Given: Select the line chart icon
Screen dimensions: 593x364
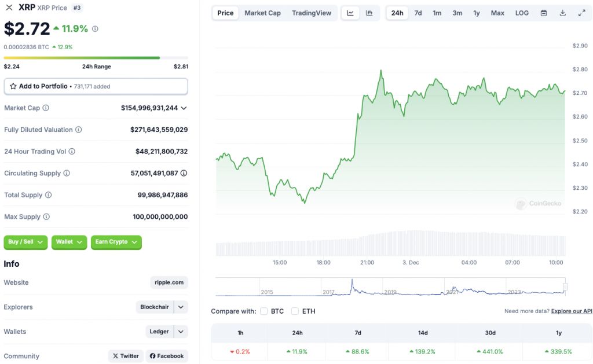Looking at the screenshot, I should [350, 13].
